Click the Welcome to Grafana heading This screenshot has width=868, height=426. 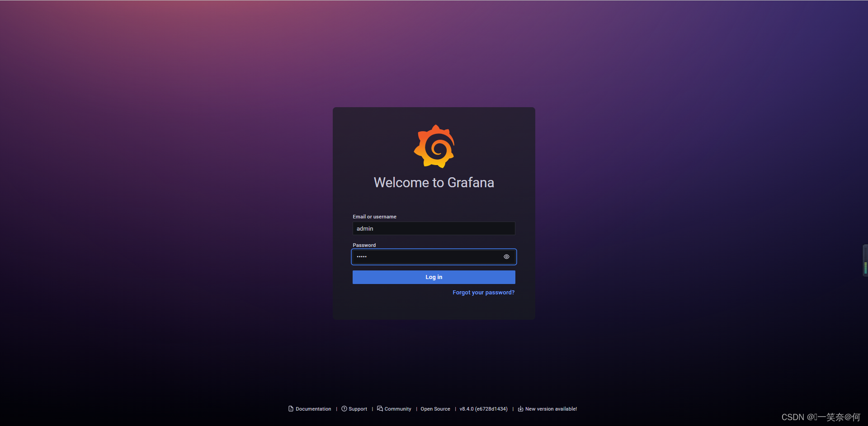[x=434, y=182]
